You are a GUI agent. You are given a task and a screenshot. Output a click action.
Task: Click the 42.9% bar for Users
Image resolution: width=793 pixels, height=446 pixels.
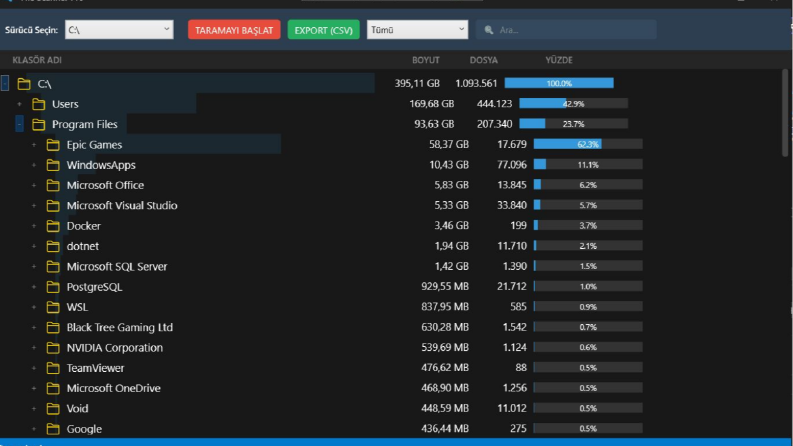pos(574,104)
